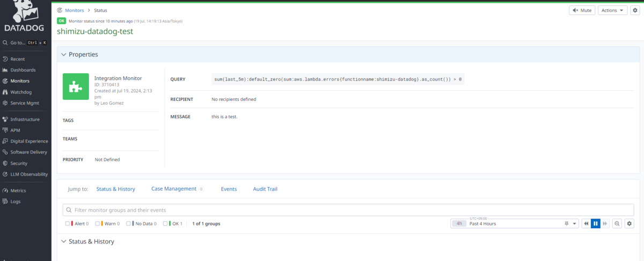Open Recent in the sidebar
Image resolution: width=644 pixels, height=261 pixels.
[x=13, y=59]
